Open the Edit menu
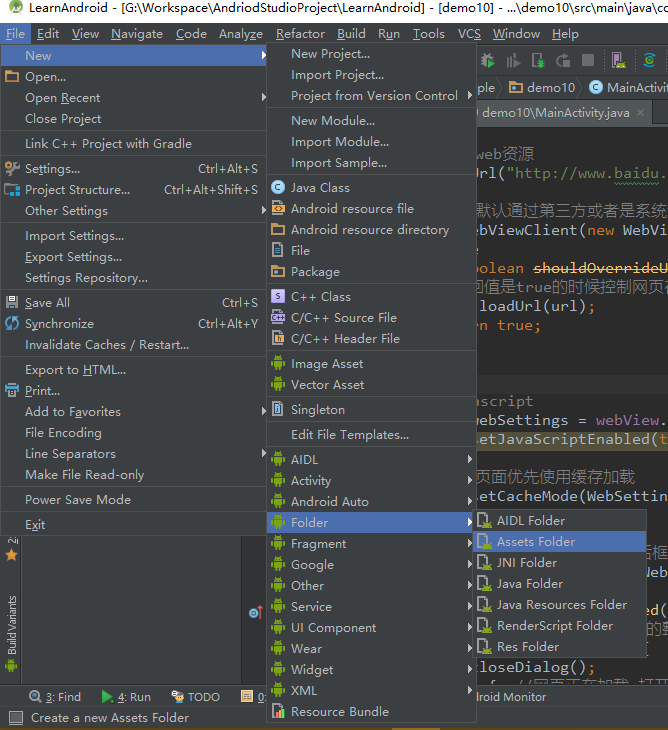 click(48, 34)
